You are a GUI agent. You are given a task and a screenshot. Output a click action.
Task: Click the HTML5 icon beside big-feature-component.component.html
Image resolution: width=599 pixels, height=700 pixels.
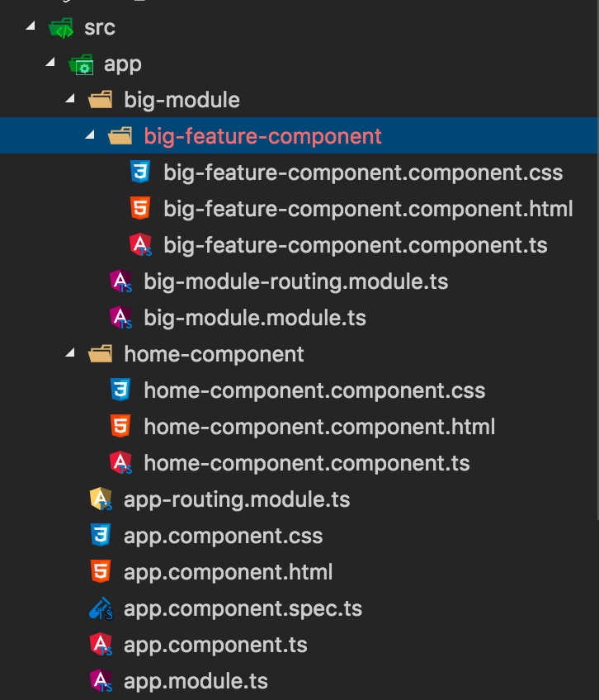pos(140,209)
